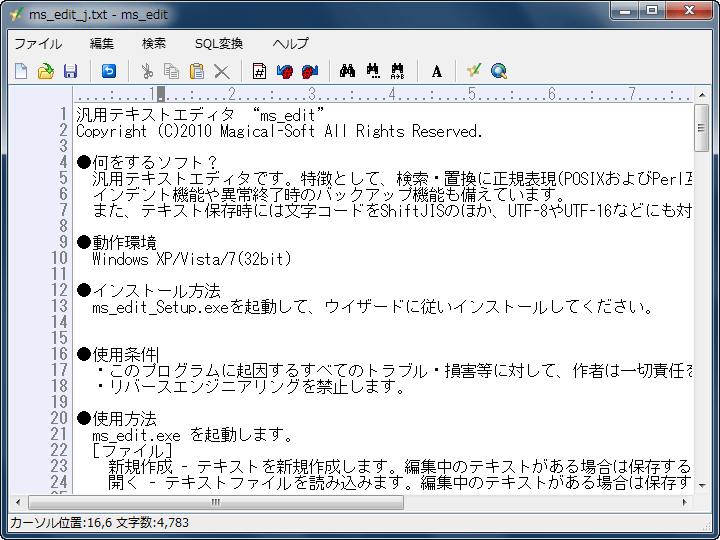Viewport: 720px width, 540px height.
Task: Click the ●インストール方法 heading
Action: (149, 290)
